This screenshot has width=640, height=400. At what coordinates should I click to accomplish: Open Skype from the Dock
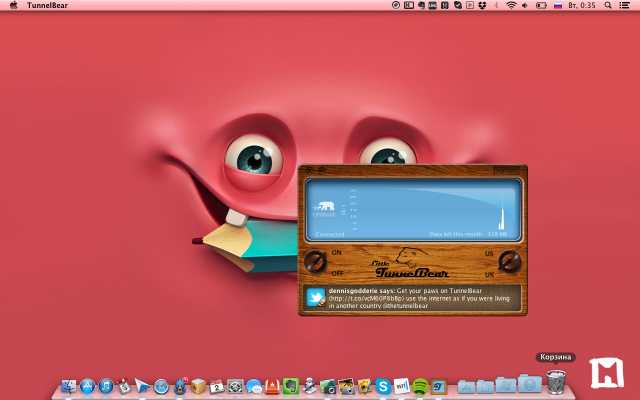[x=383, y=385]
